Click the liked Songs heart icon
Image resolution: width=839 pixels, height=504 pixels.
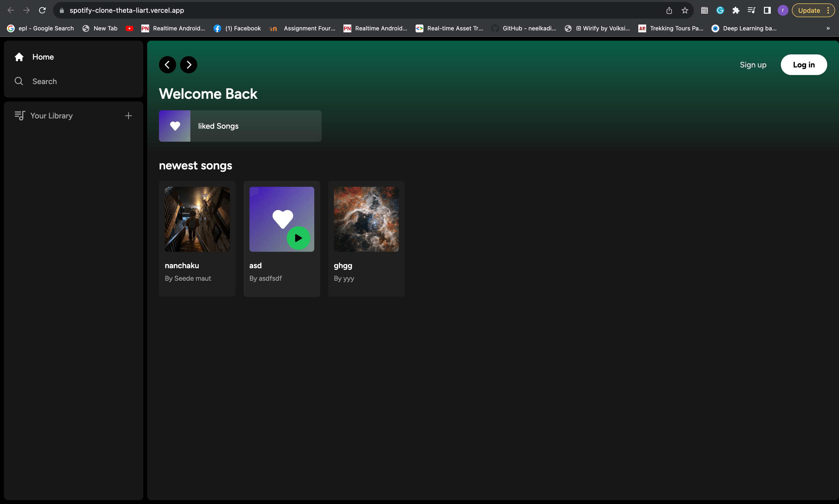tap(175, 126)
